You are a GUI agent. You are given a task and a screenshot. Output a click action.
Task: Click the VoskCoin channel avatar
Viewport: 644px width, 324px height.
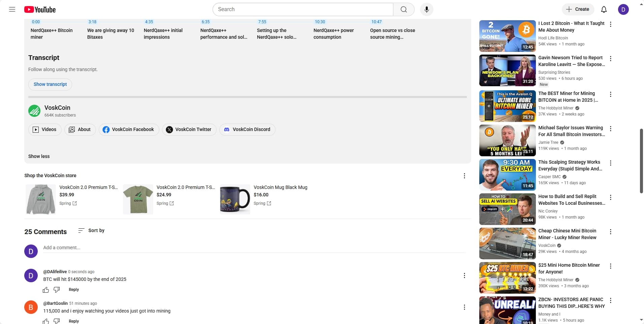pyautogui.click(x=34, y=111)
